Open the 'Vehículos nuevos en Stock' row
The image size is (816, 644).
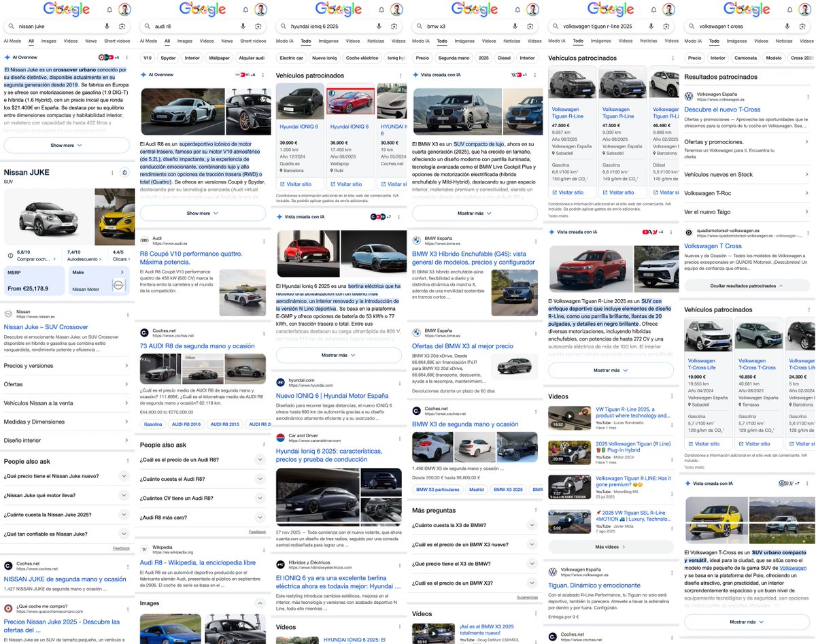tap(747, 175)
